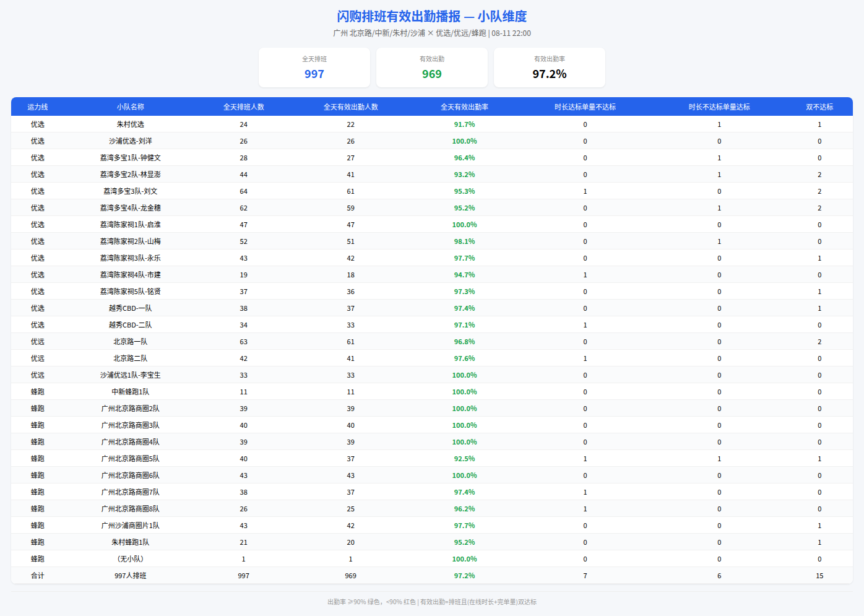The image size is (864, 616).
Task: Click the 96.2% attendance rate value
Action: [x=465, y=509]
